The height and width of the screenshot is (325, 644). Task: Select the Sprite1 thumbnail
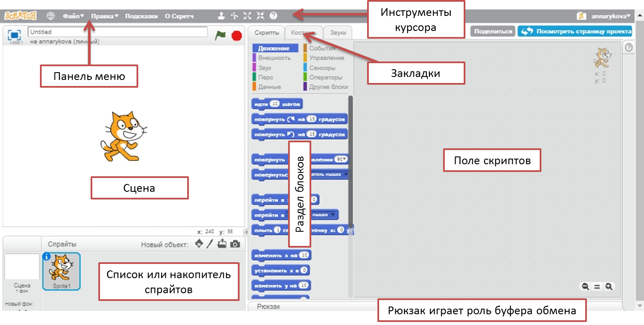pos(61,272)
